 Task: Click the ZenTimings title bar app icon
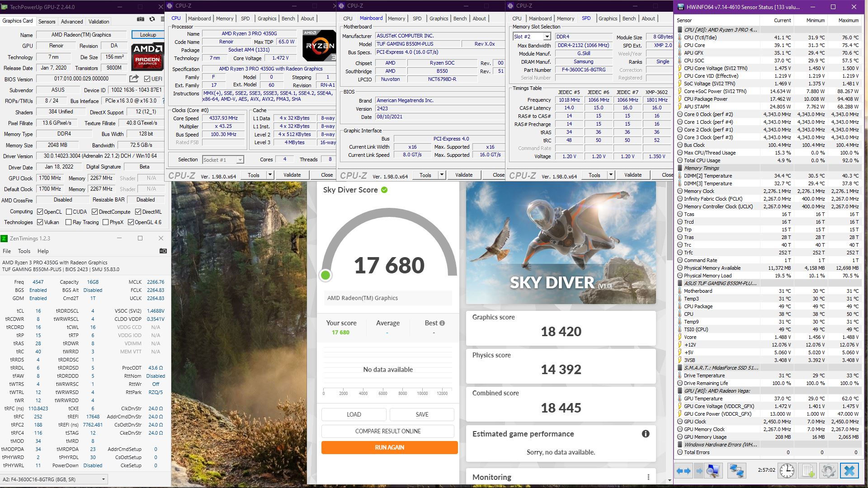tap(4, 238)
